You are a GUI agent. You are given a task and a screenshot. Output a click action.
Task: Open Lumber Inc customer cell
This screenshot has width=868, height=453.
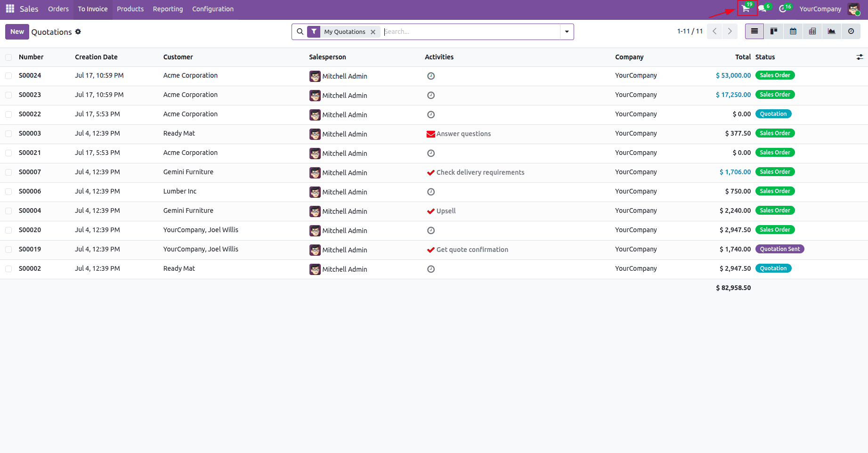pyautogui.click(x=180, y=191)
